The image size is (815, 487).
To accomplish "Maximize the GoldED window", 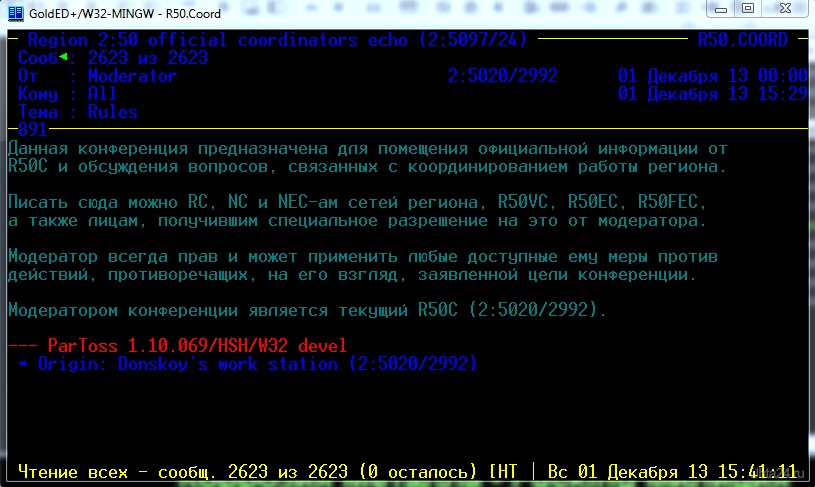I will coord(747,9).
